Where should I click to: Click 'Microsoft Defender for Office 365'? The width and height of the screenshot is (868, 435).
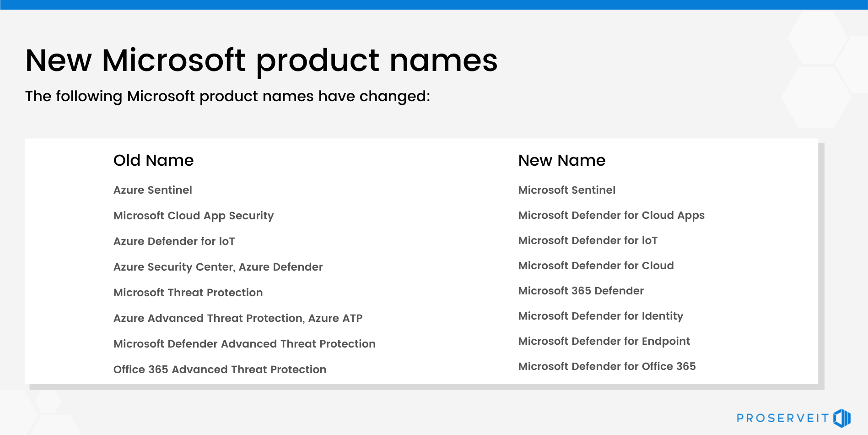click(x=607, y=366)
